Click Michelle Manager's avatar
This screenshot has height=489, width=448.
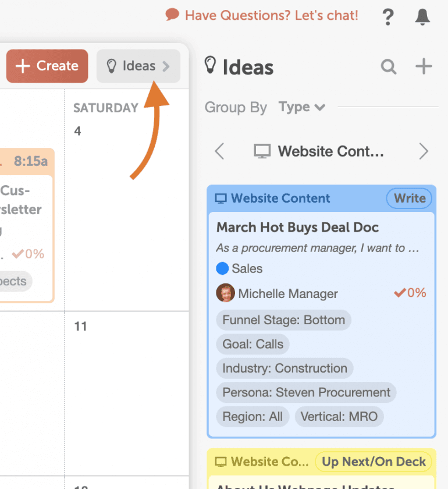(225, 293)
